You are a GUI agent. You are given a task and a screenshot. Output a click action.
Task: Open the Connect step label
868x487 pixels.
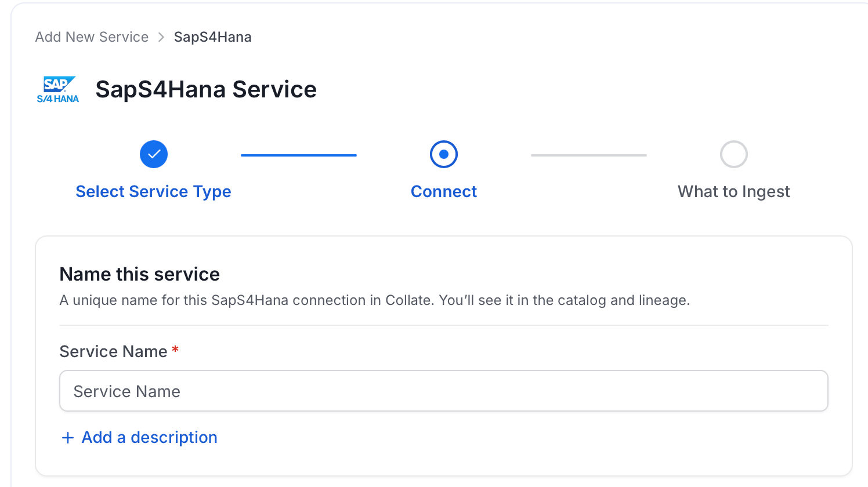click(444, 191)
